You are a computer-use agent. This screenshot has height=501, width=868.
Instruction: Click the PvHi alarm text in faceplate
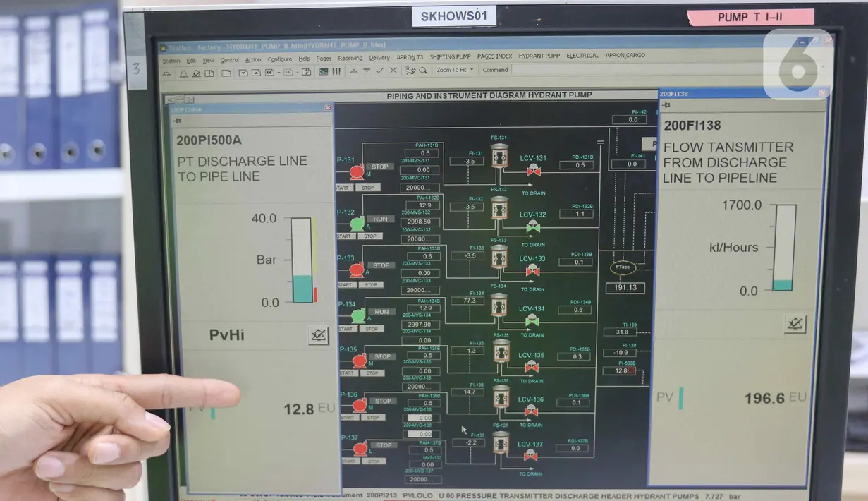tap(227, 335)
